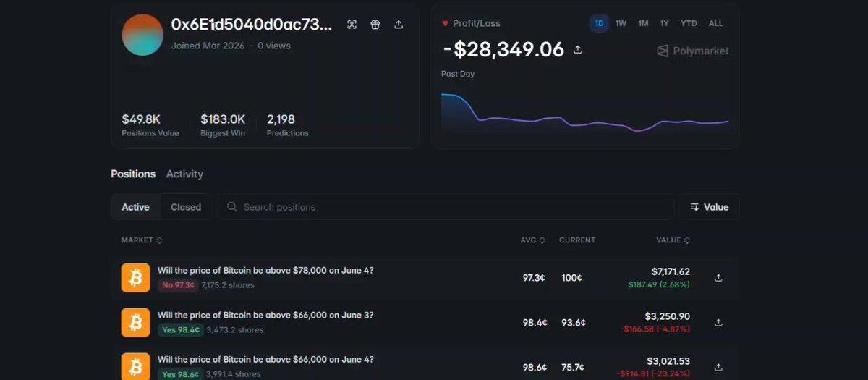Click the 93.6¢ current price
The width and height of the screenshot is (868, 380).
click(573, 323)
